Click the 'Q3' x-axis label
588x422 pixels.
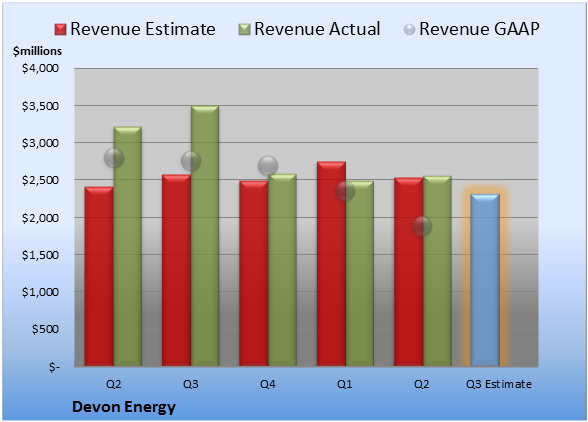click(x=191, y=384)
